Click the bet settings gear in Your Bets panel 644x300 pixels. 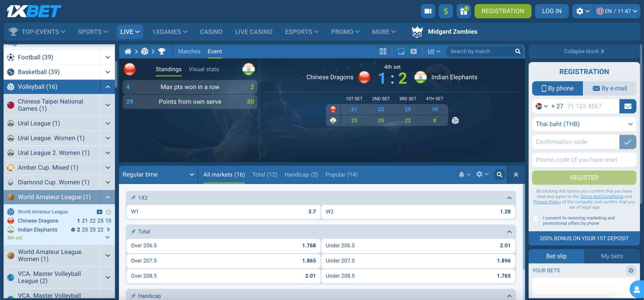click(x=631, y=270)
